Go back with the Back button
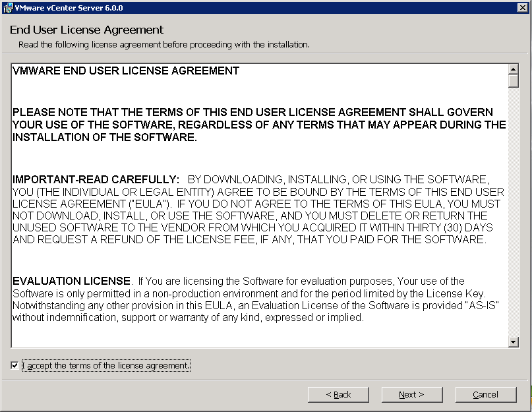Screen dimensions: 532x412 click(338, 394)
